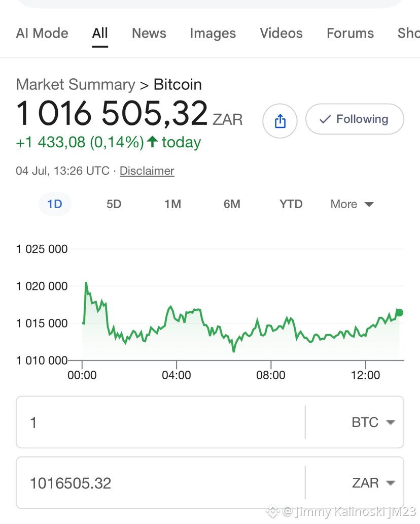The height and width of the screenshot is (524, 420).
Task: Switch chart to 6M range
Action: coord(232,204)
